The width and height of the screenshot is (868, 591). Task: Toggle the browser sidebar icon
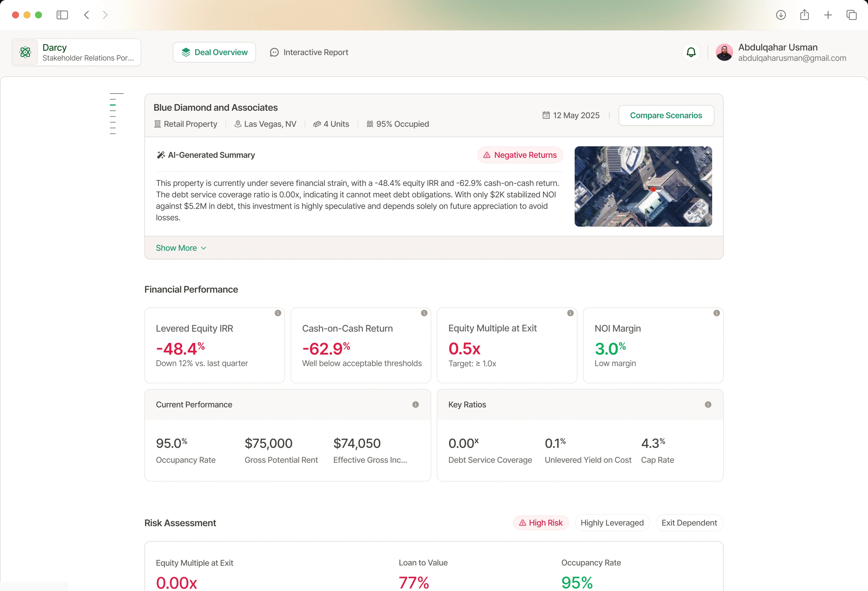(62, 15)
